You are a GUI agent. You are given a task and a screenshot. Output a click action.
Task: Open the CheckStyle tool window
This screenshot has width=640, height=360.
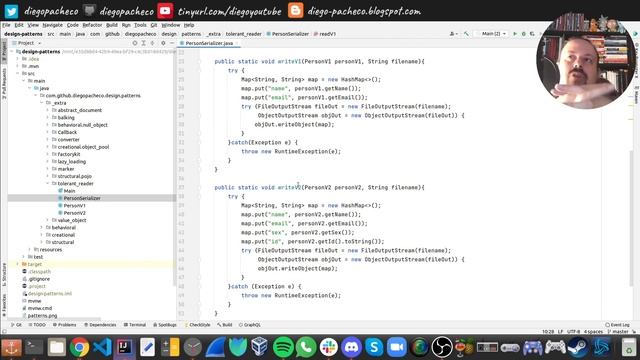198,325
